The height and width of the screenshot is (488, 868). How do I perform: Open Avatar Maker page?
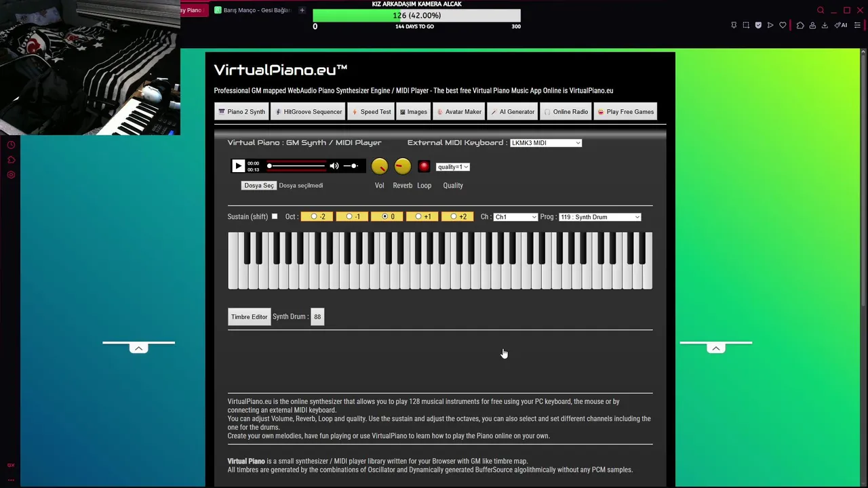point(458,112)
